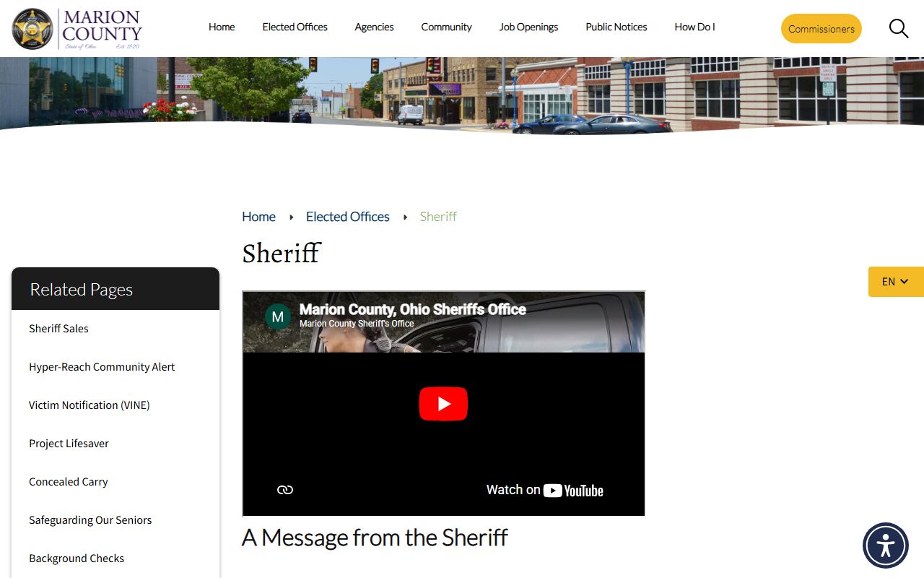This screenshot has height=578, width=924.
Task: Open the Sheriff Sales page
Action: click(58, 329)
